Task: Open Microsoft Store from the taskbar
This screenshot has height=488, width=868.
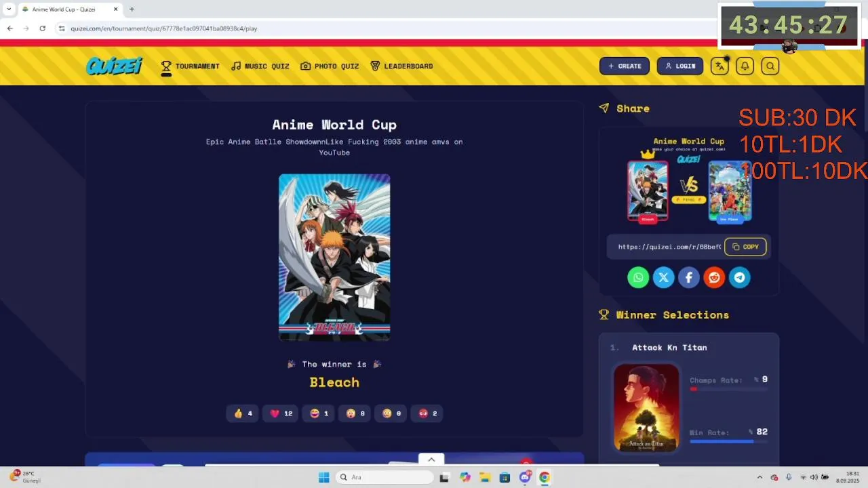Action: point(505,477)
